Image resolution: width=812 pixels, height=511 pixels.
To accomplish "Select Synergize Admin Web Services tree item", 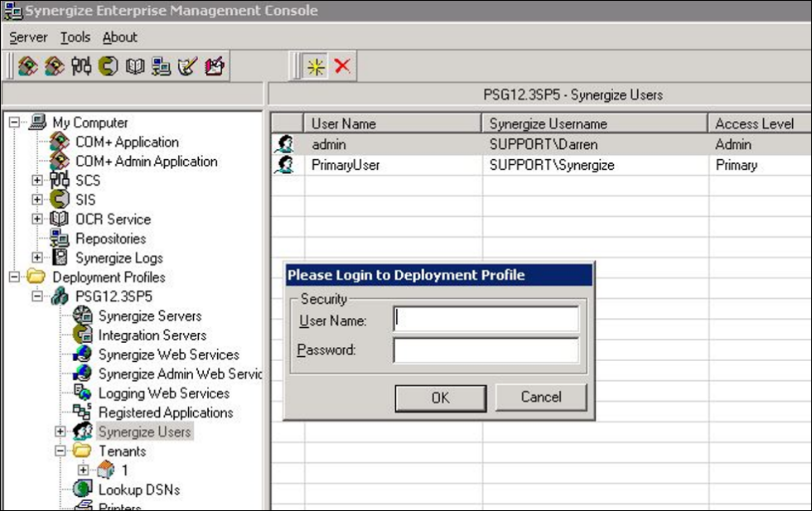I will (181, 374).
